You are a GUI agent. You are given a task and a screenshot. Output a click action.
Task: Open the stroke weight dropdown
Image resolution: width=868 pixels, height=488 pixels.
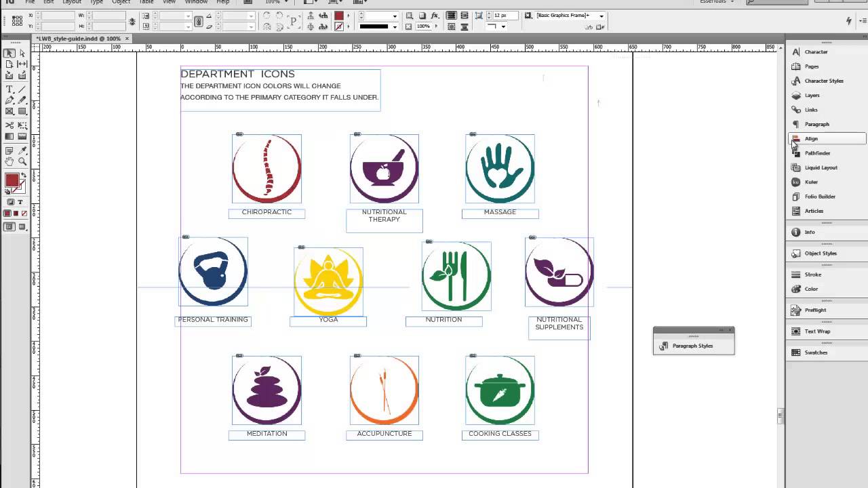coord(395,16)
